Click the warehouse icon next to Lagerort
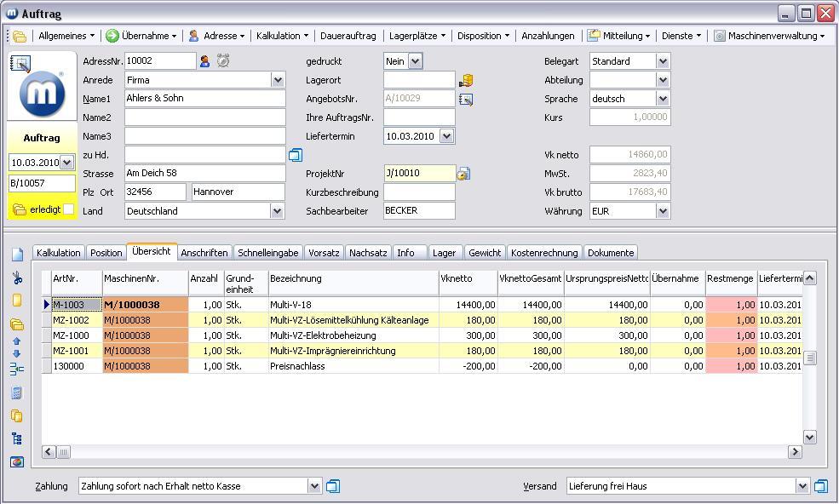This screenshot has height=504, width=839. (466, 80)
